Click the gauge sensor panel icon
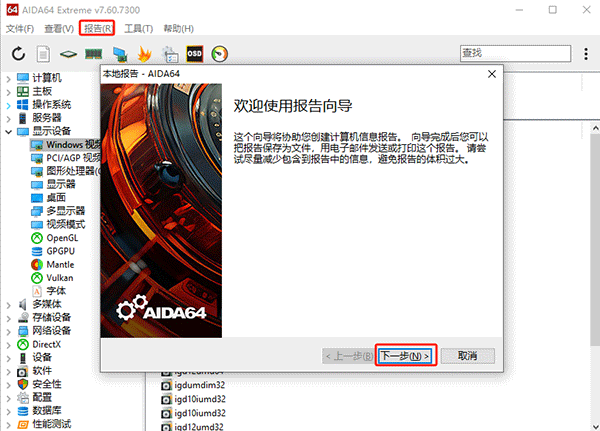 click(220, 54)
